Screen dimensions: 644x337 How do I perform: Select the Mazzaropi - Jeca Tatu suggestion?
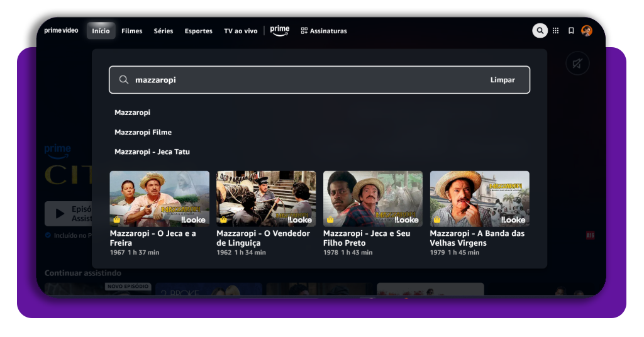(152, 152)
